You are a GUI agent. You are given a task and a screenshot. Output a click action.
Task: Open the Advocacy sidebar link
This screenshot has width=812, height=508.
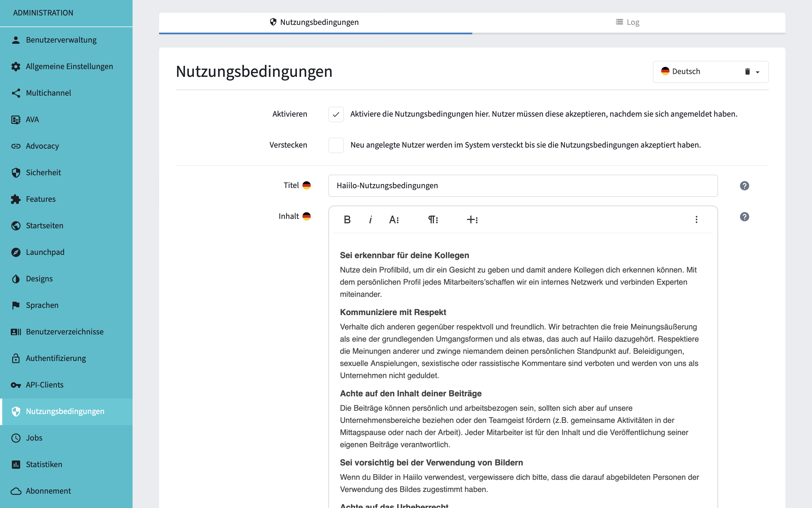click(x=66, y=146)
